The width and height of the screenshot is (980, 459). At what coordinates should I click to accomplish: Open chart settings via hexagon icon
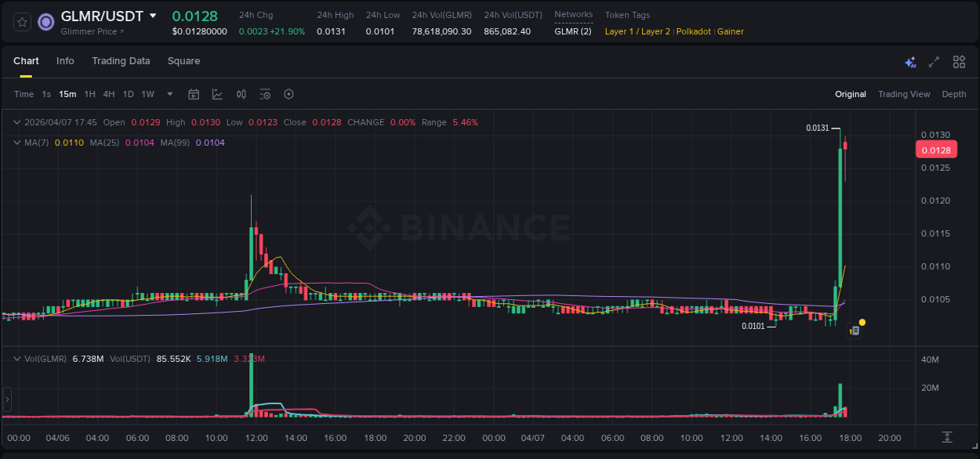tap(289, 94)
